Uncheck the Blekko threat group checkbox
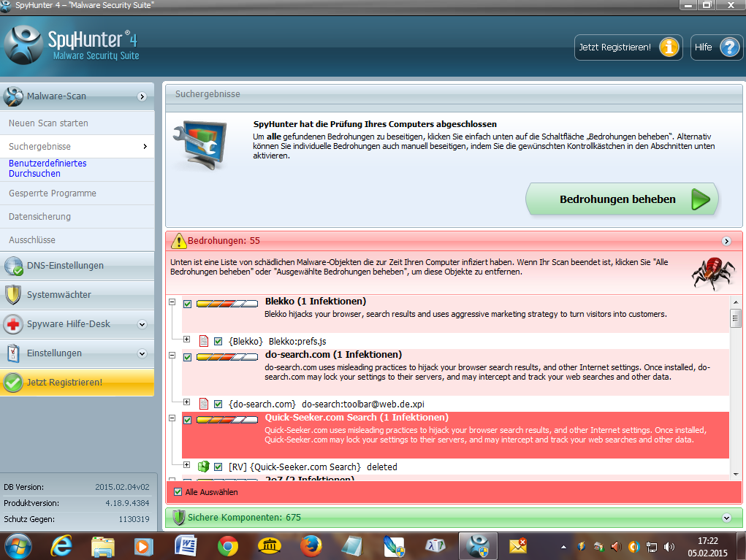Screen dimensions: 746x560 point(188,304)
